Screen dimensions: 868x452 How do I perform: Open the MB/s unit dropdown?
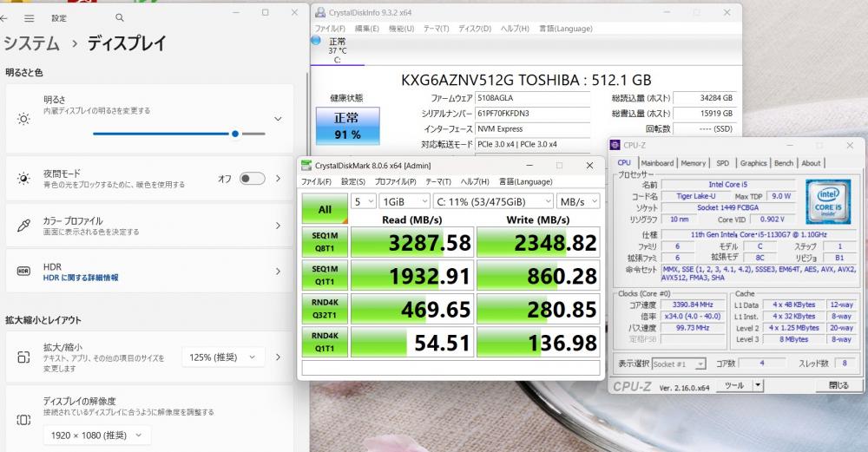[x=578, y=201]
